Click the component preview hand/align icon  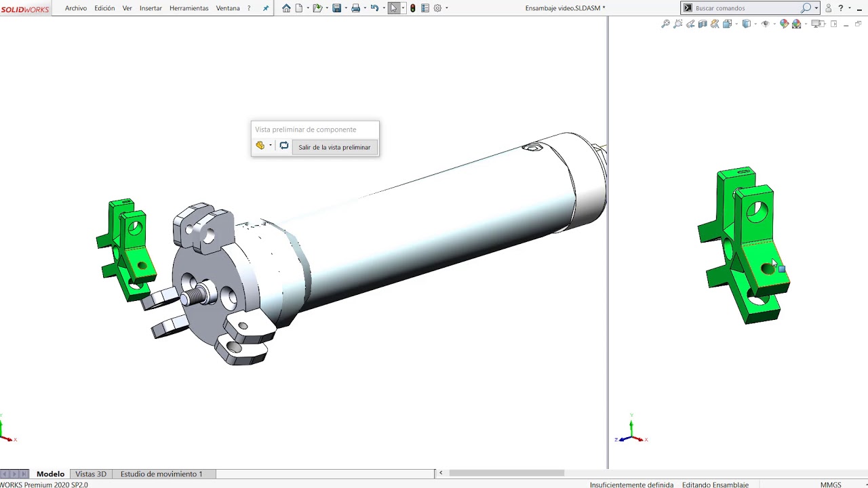click(260, 146)
